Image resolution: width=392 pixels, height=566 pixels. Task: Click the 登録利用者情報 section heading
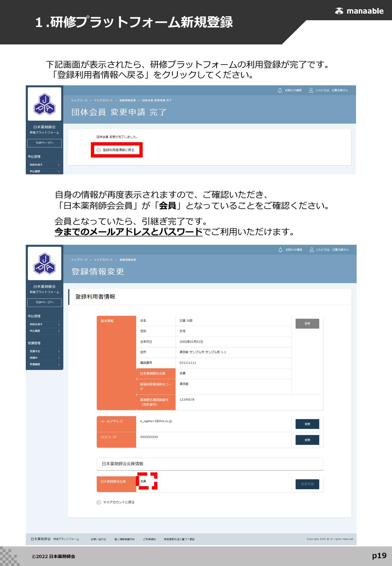(95, 297)
